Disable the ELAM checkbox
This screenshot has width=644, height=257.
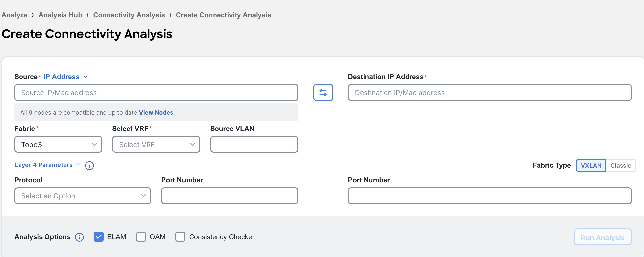(x=99, y=237)
